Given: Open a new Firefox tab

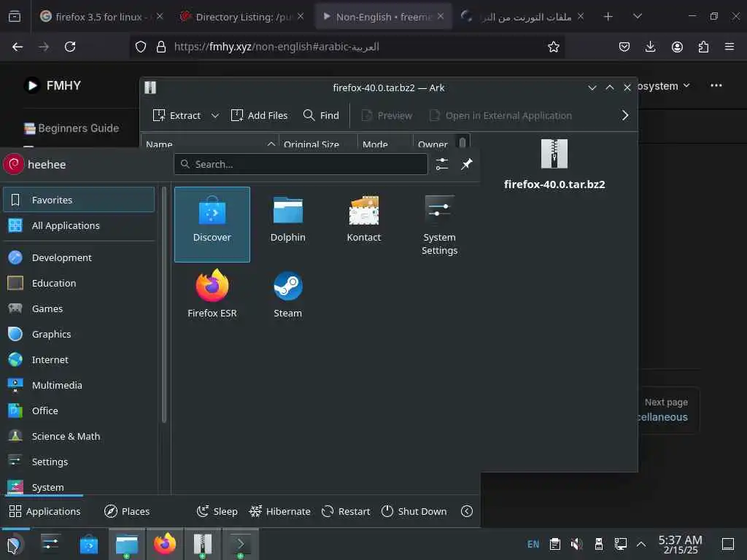Looking at the screenshot, I should [x=608, y=17].
